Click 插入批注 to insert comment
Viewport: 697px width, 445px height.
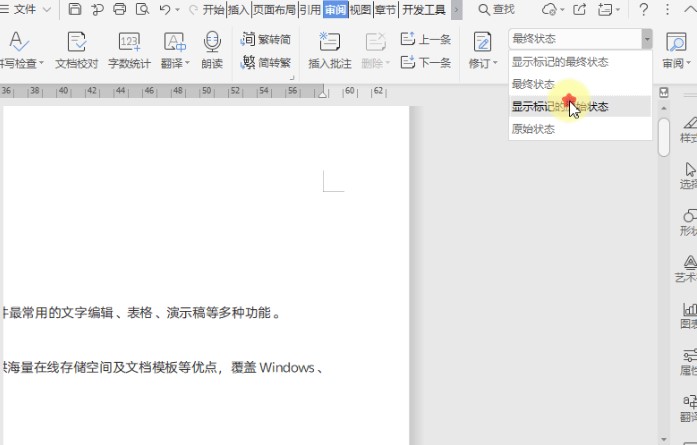pos(330,50)
